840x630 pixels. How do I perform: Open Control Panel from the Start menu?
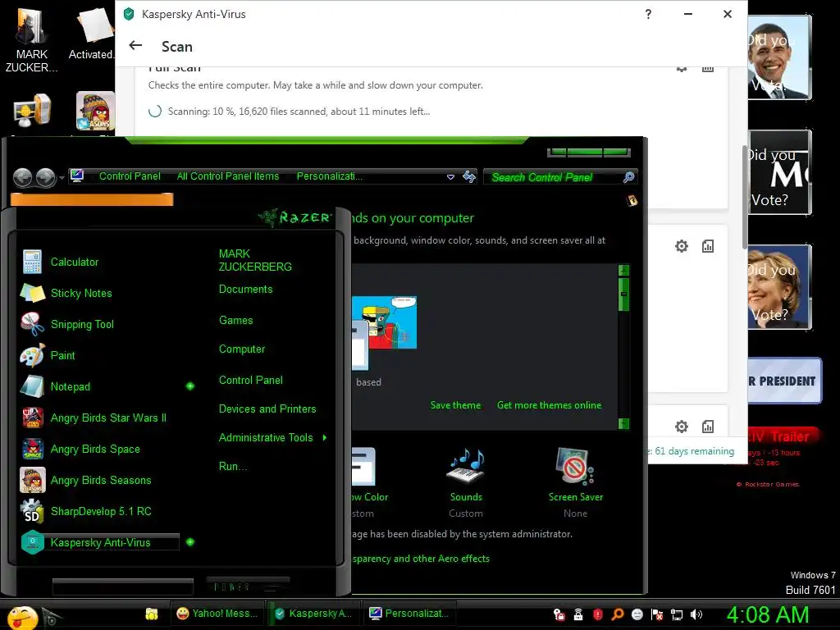[251, 381]
